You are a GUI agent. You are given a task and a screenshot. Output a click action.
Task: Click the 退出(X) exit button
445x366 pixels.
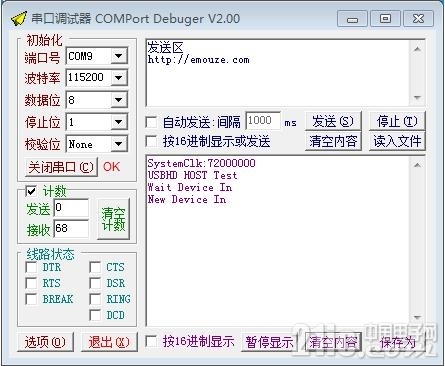[109, 342]
